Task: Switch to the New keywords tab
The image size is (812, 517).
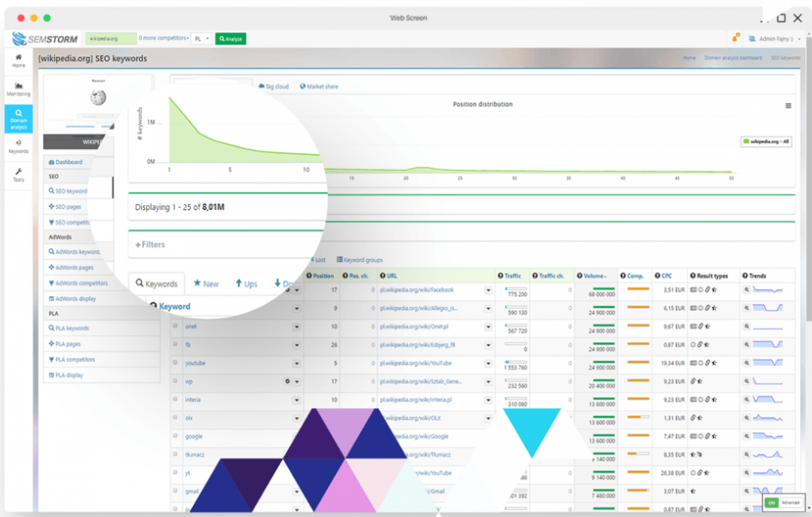Action: coord(206,284)
